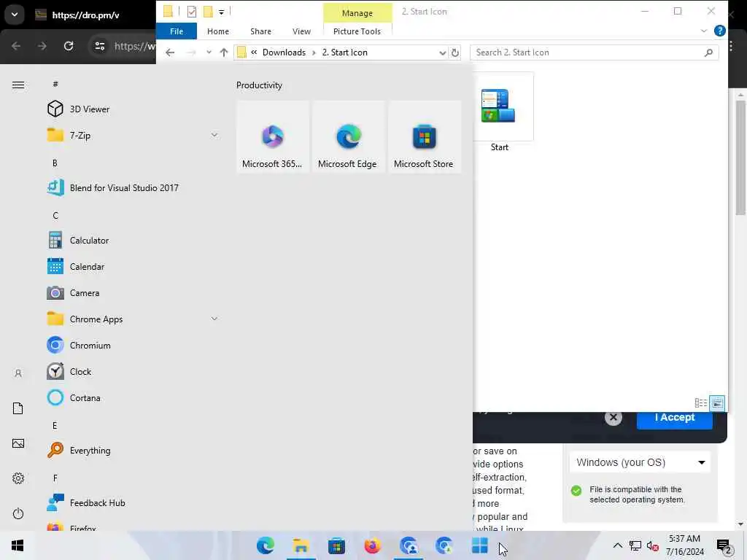
Task: Click the muted volume tray icon
Action: click(652, 545)
